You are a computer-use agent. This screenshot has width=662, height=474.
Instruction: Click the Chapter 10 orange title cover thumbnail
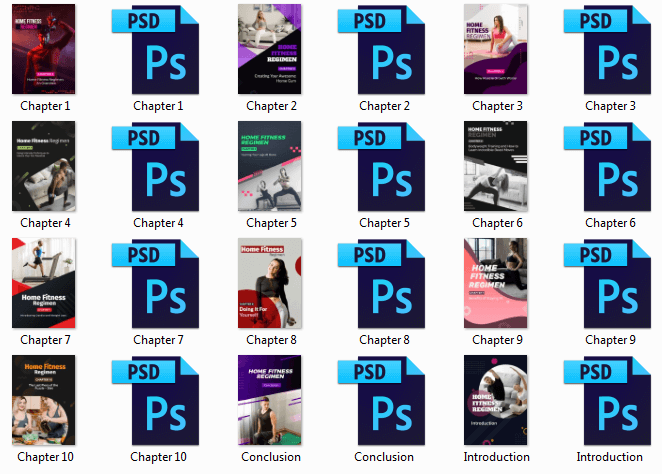pos(45,400)
